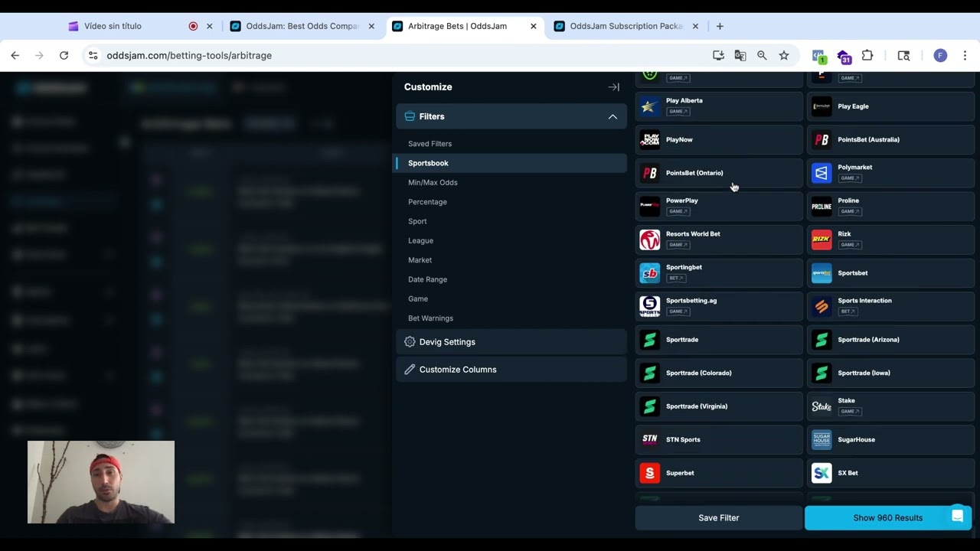Click the PowerPlay logo icon
This screenshot has width=980, height=551.
(649, 206)
